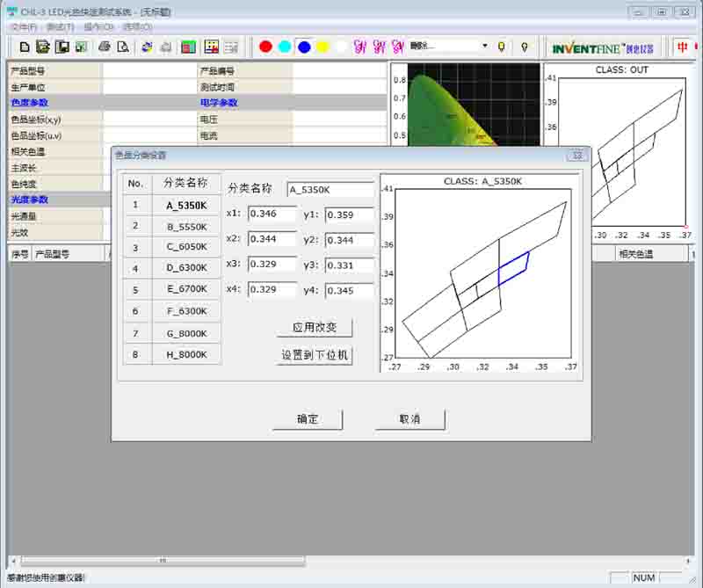Click the blue highlighted bin in the dialog chart
Viewport: 703px width, 588px height.
coord(514,268)
